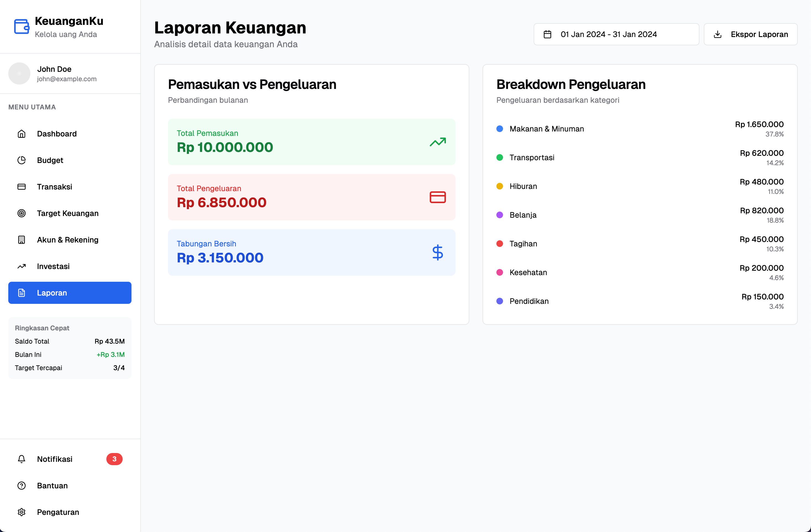811x532 pixels.
Task: Click the Pendidikan category label
Action: (x=529, y=301)
